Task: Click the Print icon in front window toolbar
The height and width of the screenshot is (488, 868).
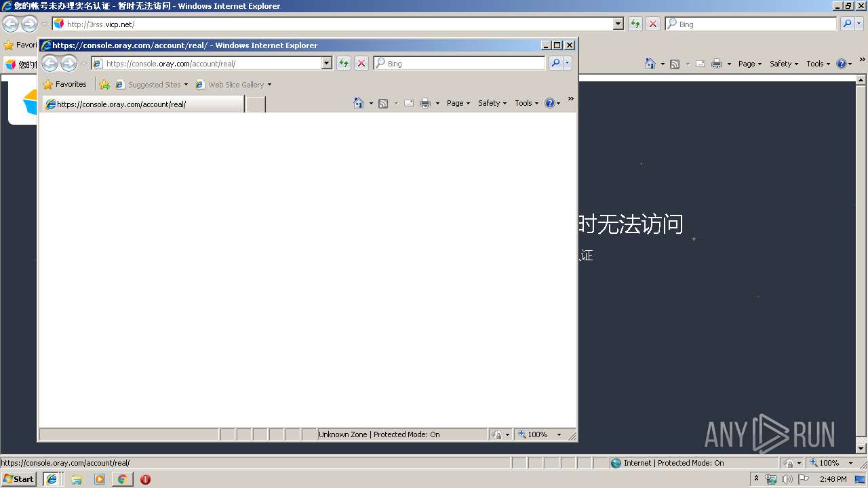Action: click(x=425, y=103)
